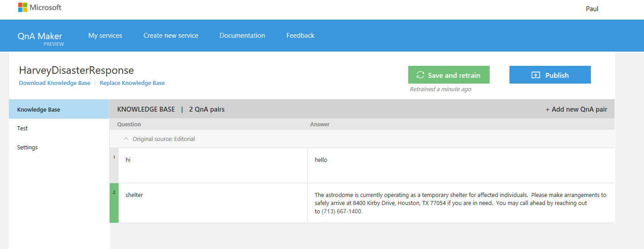Click the upload icon on Publish button
644x249 pixels.
pos(536,75)
